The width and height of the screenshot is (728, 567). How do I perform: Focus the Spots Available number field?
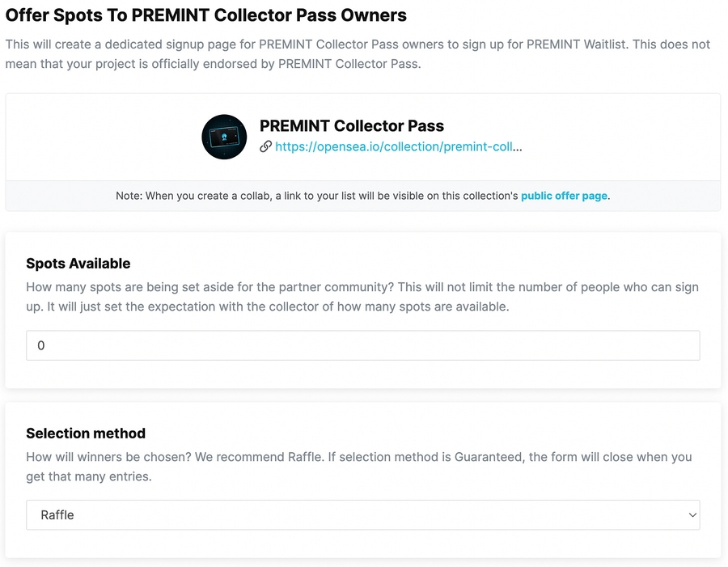pyautogui.click(x=362, y=345)
